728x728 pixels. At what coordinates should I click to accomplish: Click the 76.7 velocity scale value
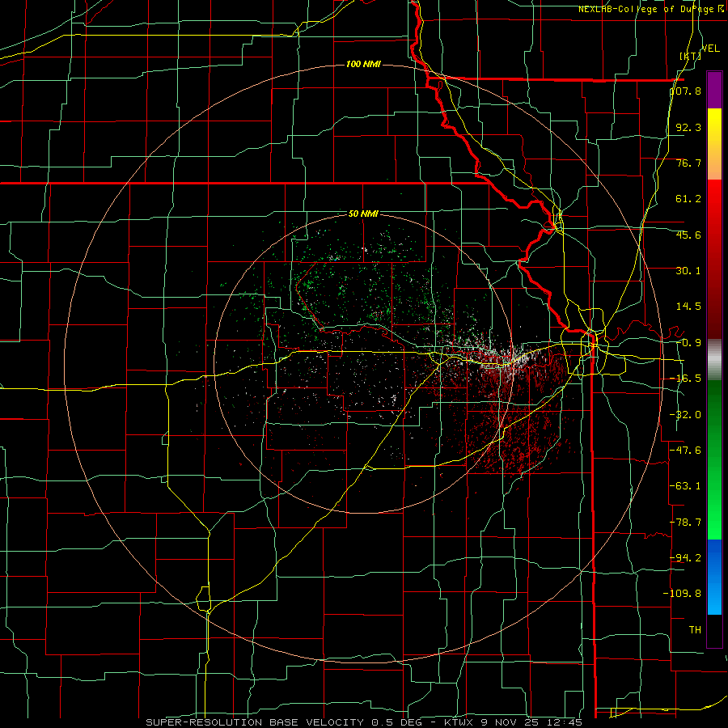tap(688, 163)
